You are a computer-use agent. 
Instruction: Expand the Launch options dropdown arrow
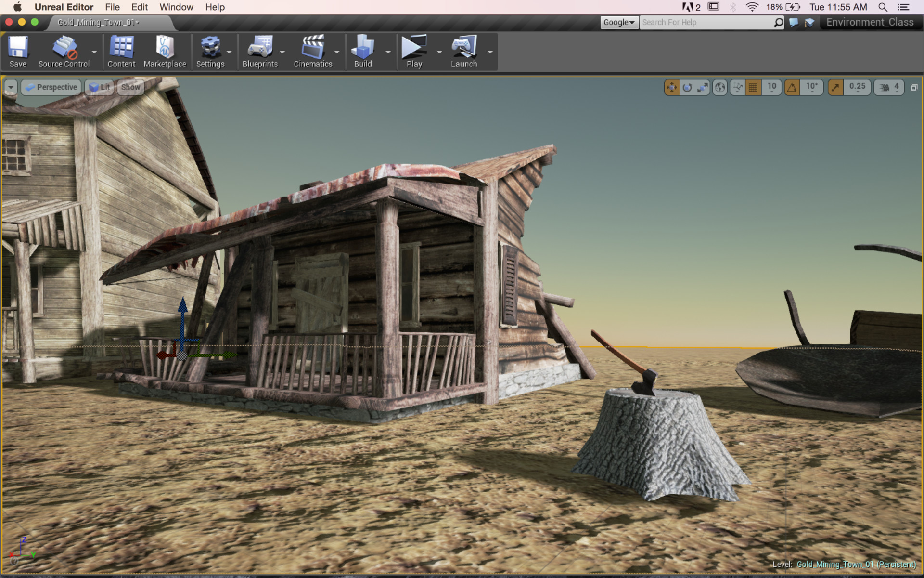pos(490,52)
